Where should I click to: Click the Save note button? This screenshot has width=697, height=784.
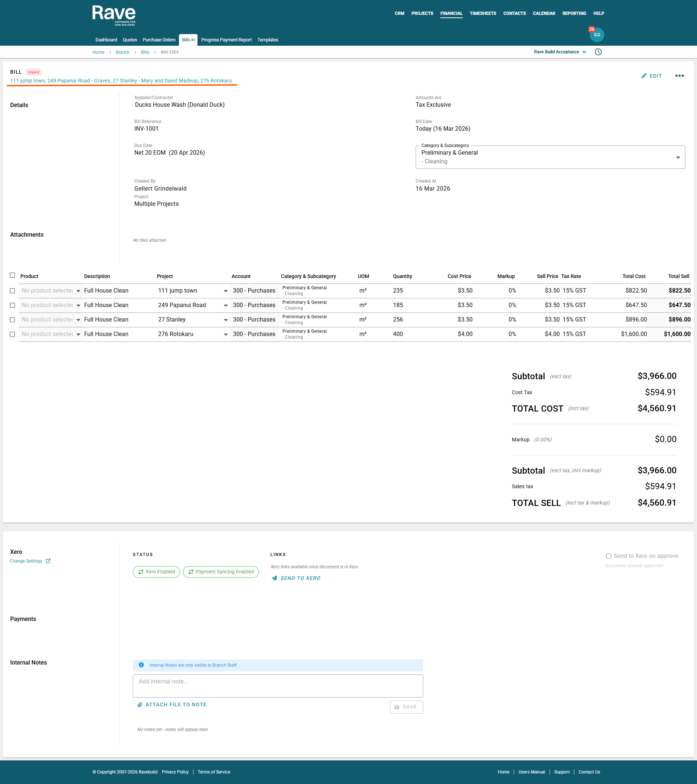point(406,707)
